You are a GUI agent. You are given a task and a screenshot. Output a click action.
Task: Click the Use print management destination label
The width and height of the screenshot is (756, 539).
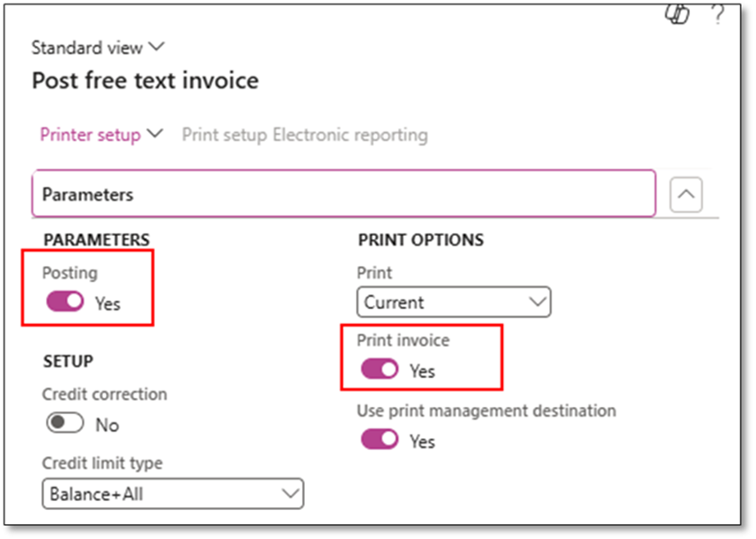pyautogui.click(x=485, y=410)
